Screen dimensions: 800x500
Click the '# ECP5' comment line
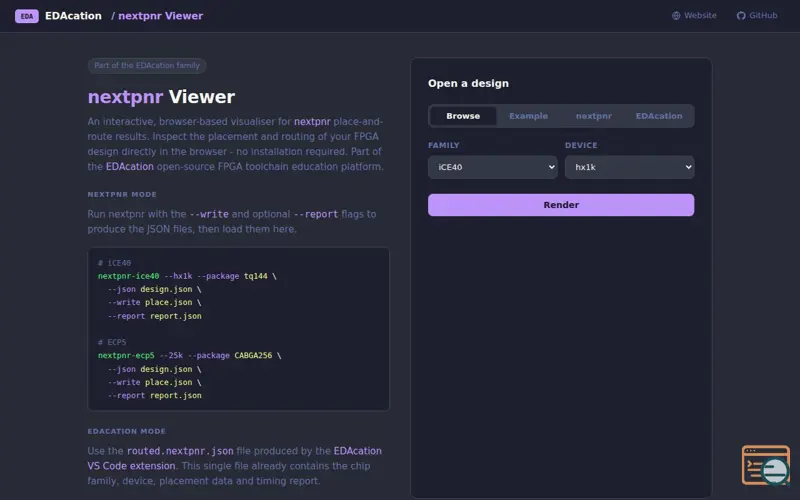pos(112,342)
